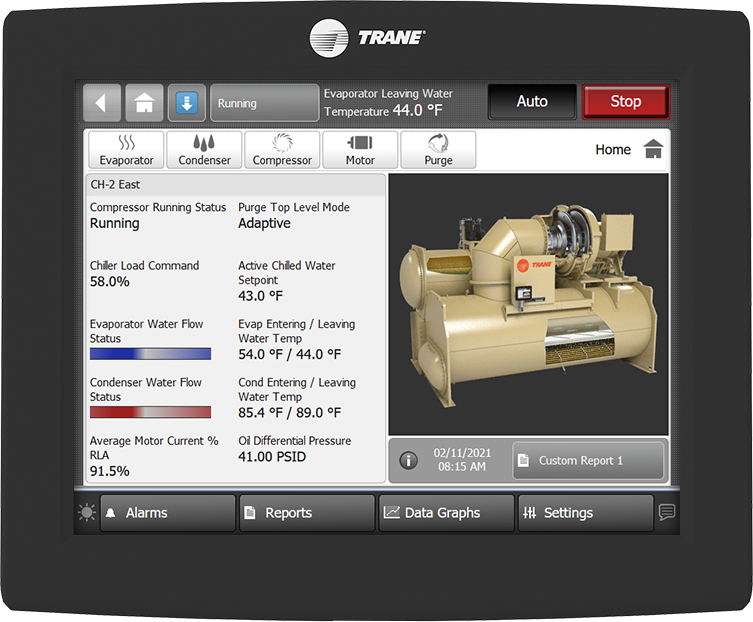Tap Evaporator Leaving Water Temperature readout
Viewport: 753px width, 622px height.
(x=389, y=103)
